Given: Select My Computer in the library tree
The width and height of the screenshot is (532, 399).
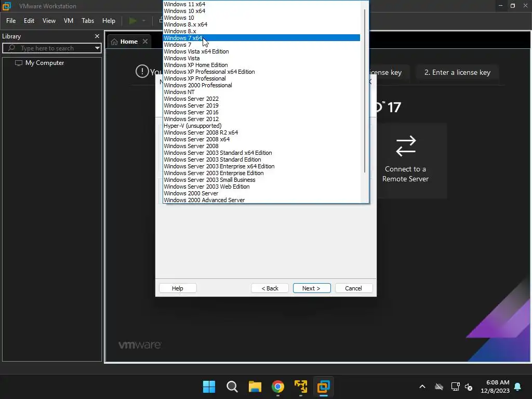Looking at the screenshot, I should pyautogui.click(x=45, y=63).
